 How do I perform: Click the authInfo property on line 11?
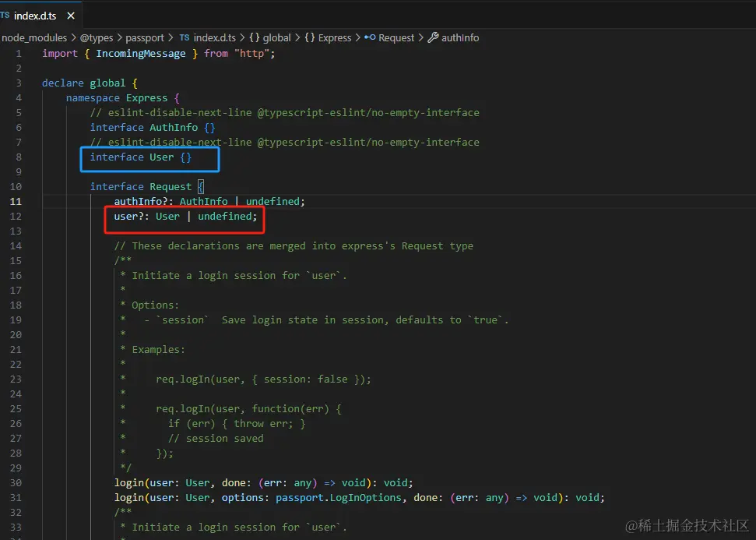(137, 202)
